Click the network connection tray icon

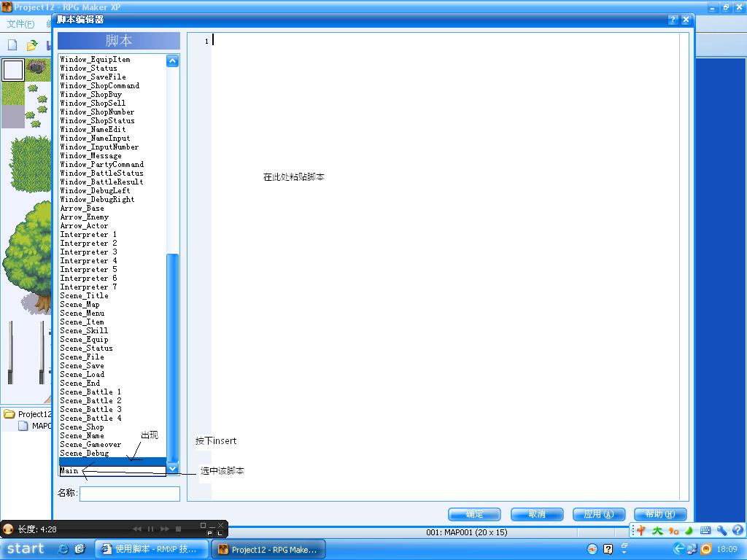692,548
